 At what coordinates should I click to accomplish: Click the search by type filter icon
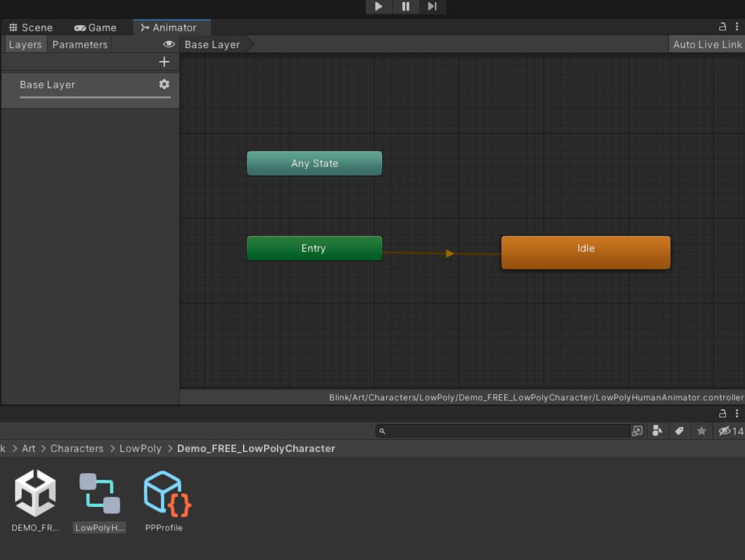[x=657, y=430]
